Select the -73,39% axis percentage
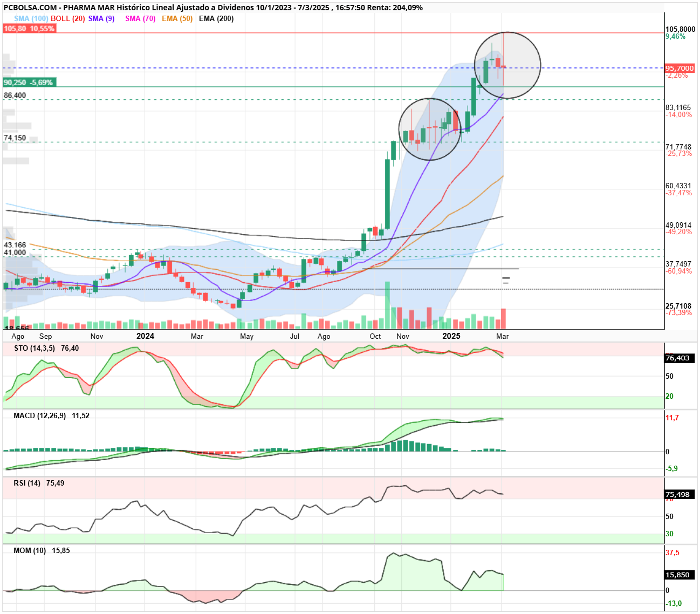This screenshot has height=614, width=700. point(679,313)
